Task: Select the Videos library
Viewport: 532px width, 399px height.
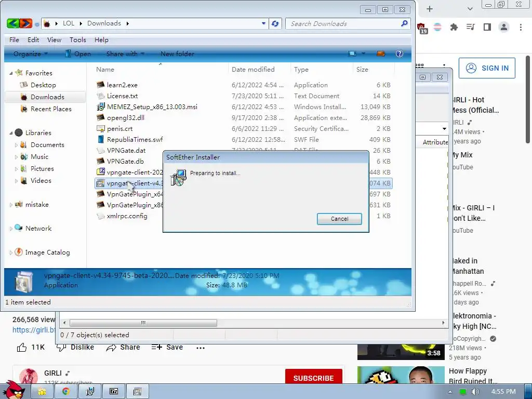Action: pyautogui.click(x=41, y=180)
